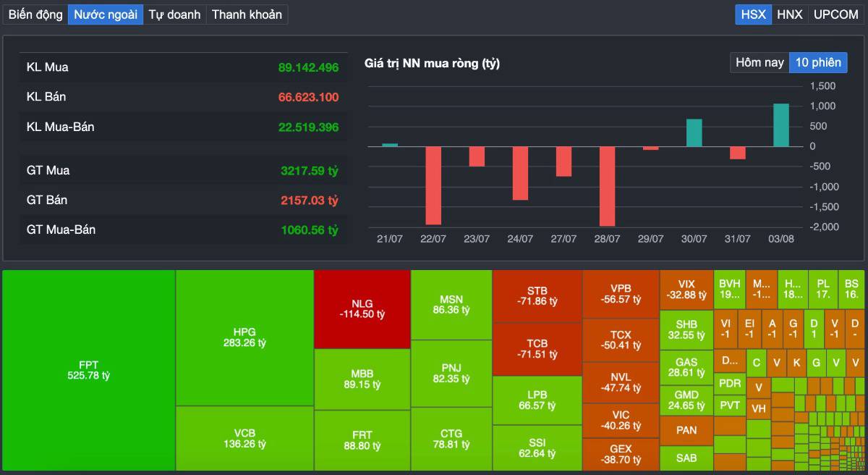Click the NVL -47.74 tỷ tile
This screenshot has width=868, height=475.
pos(621,382)
